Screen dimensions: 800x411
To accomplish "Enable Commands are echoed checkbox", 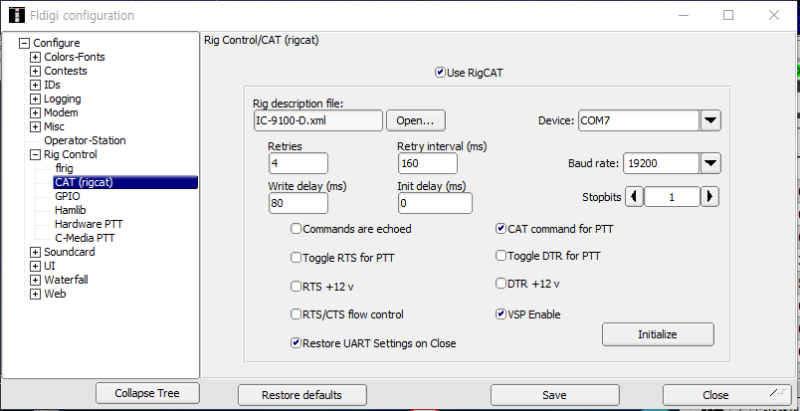I will point(296,229).
